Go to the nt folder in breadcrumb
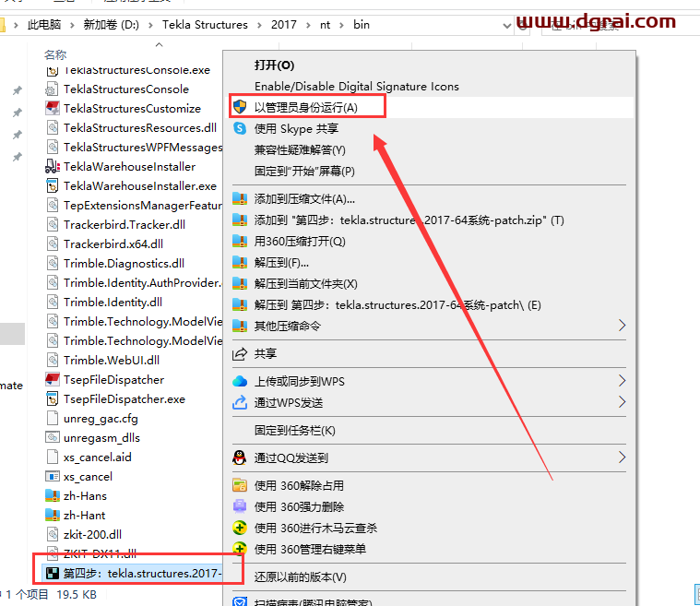Screen dimensions: 700x606 point(325,25)
